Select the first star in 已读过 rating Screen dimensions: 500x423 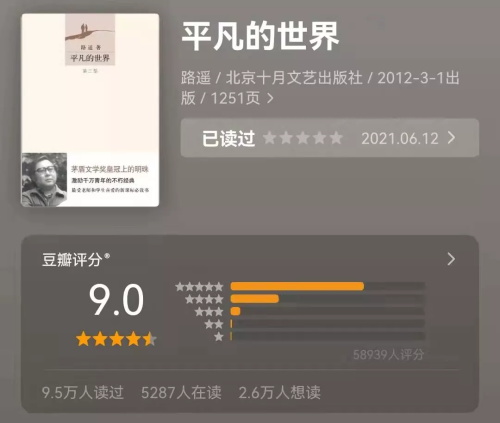269,138
